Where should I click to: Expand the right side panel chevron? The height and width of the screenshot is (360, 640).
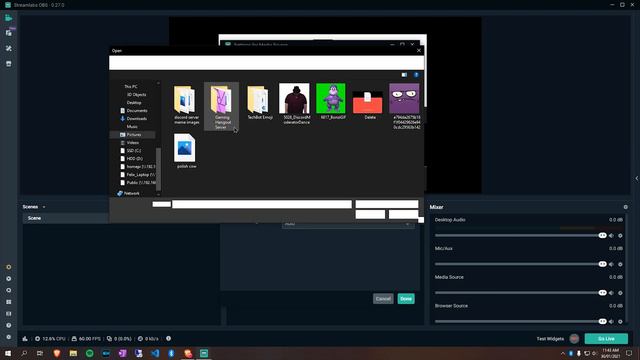(636, 178)
